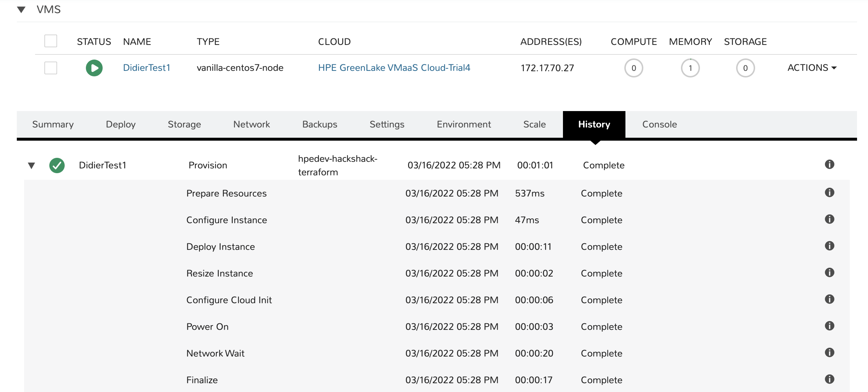
Task: Click the Compute gauge showing 0
Action: [634, 68]
